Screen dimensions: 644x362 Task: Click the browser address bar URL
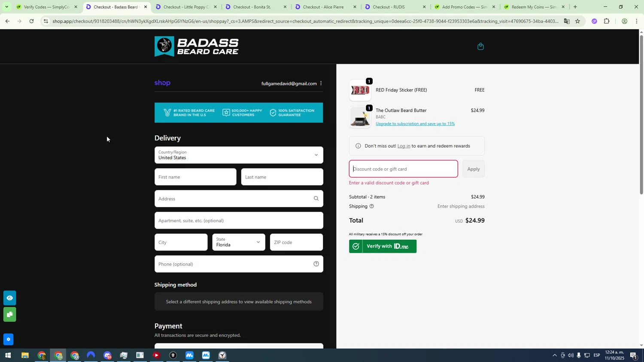305,21
